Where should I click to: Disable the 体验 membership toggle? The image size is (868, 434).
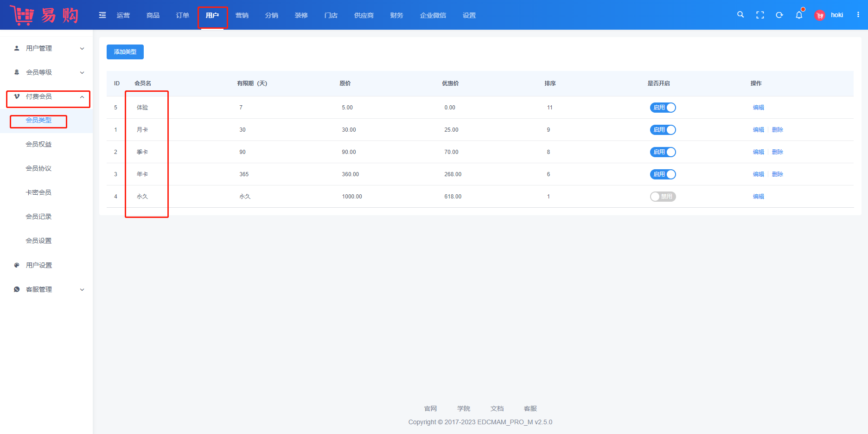(663, 108)
